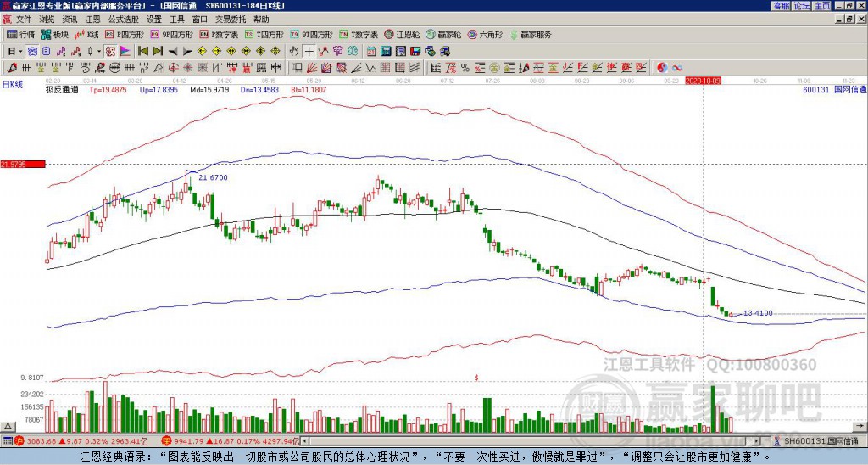Open the 文件 menu
Viewport: 868px width, 465px height.
coord(24,20)
